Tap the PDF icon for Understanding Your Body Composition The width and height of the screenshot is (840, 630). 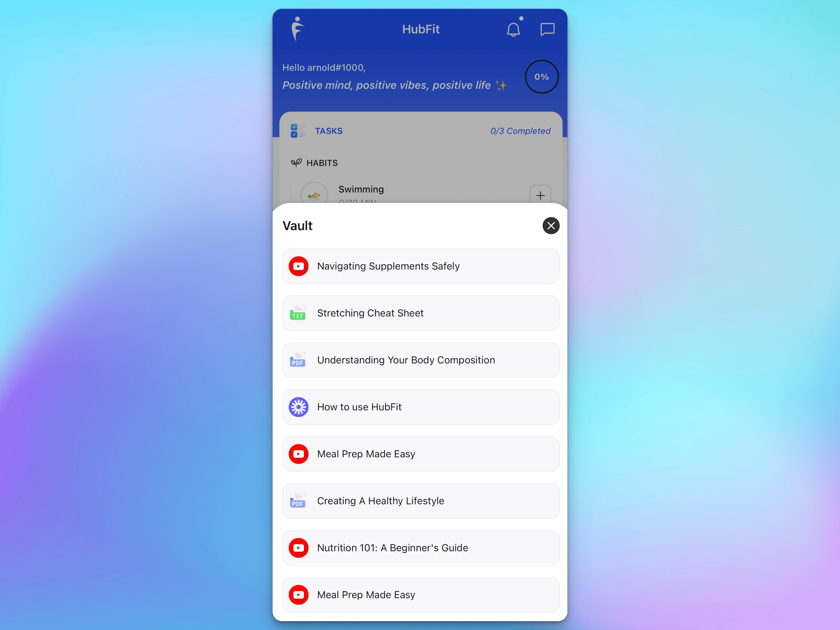click(298, 359)
